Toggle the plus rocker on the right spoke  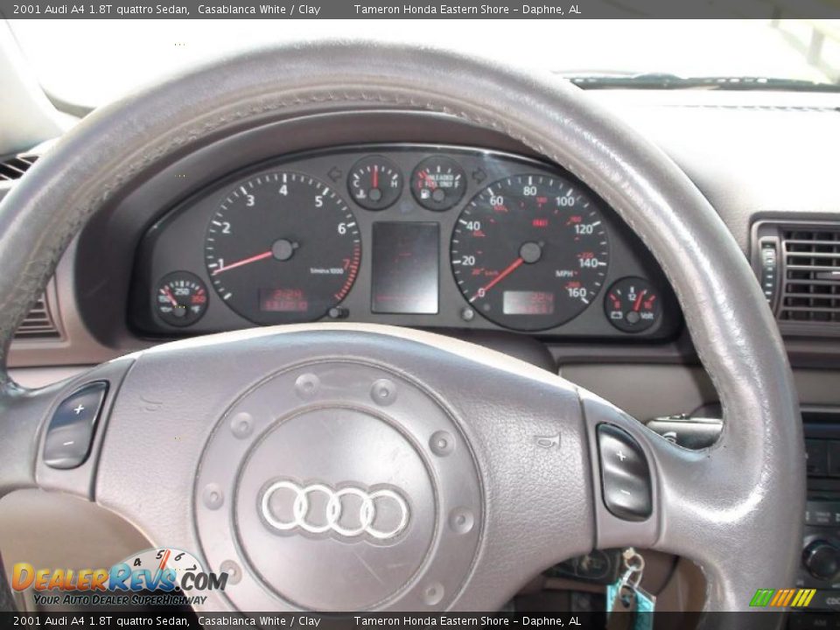620,456
